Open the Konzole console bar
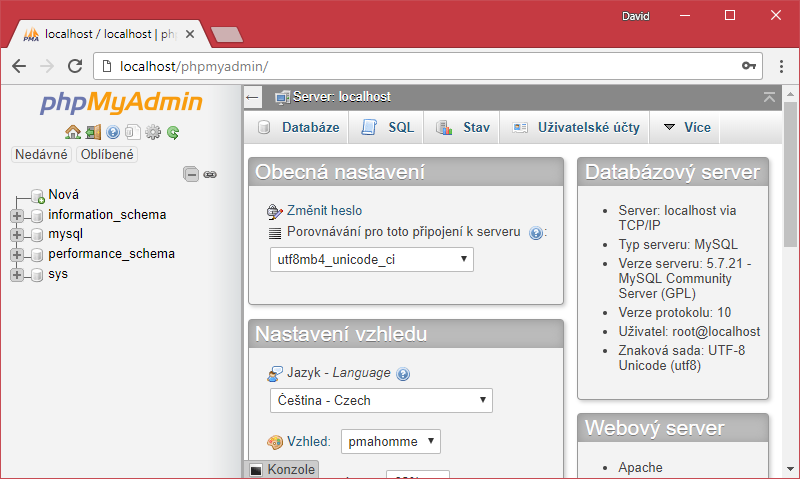800x479 pixels. click(x=283, y=470)
